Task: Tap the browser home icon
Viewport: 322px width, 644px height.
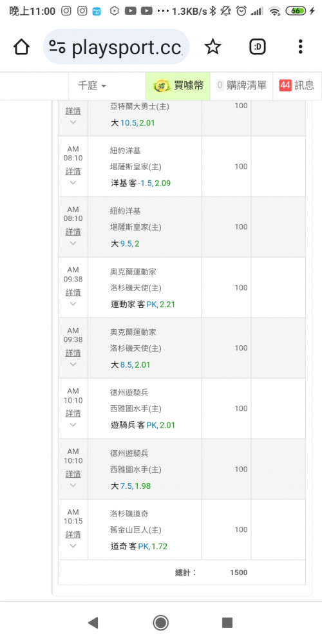Action: (21, 47)
